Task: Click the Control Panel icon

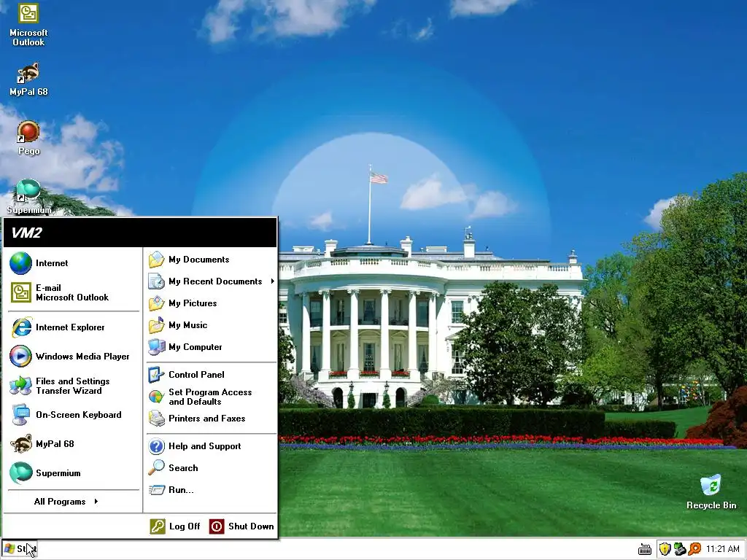Action: pos(156,375)
